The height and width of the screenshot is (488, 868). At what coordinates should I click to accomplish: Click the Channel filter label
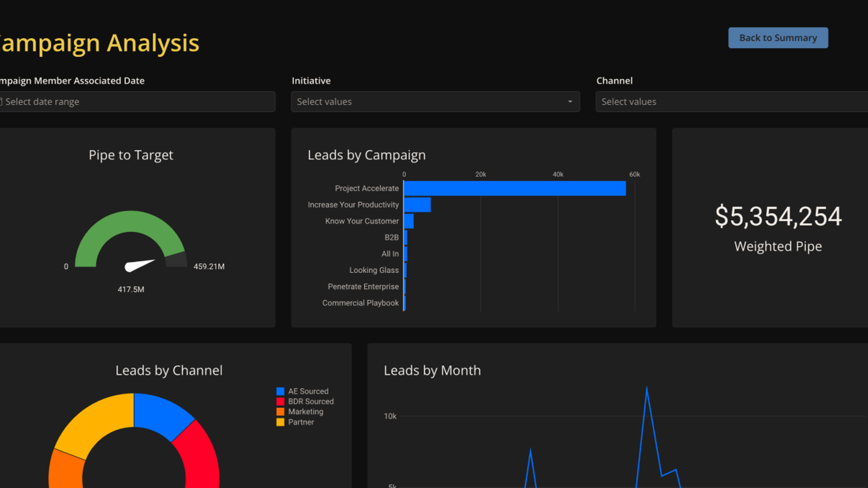click(614, 81)
